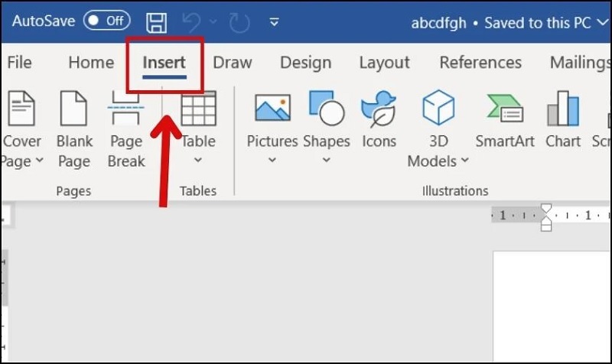Click the indent marker on the ruler
The image size is (612, 364).
coord(545,217)
